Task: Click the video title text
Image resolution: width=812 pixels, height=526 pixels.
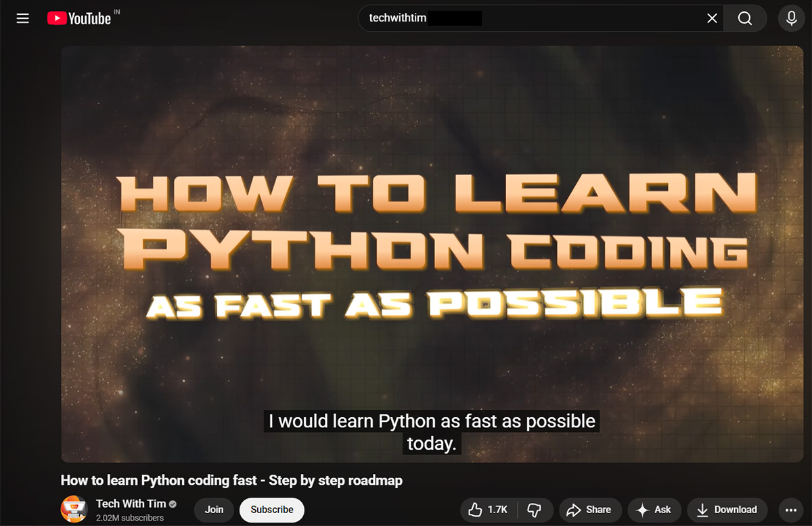Action: click(x=231, y=481)
